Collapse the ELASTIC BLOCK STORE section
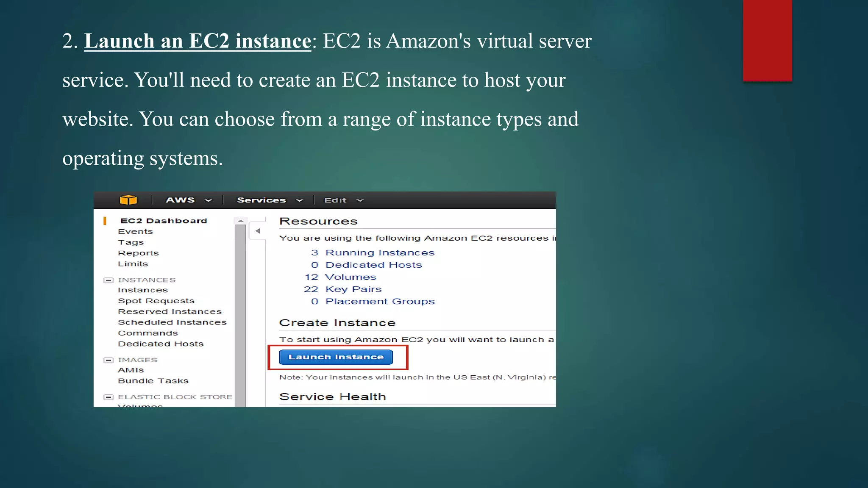 (x=108, y=397)
